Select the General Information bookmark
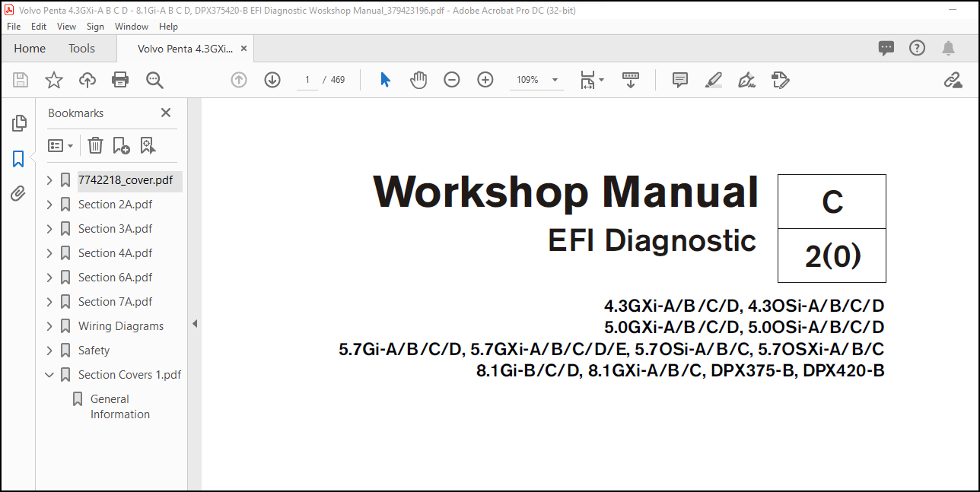Viewport: 980px width, 492px height. point(120,407)
